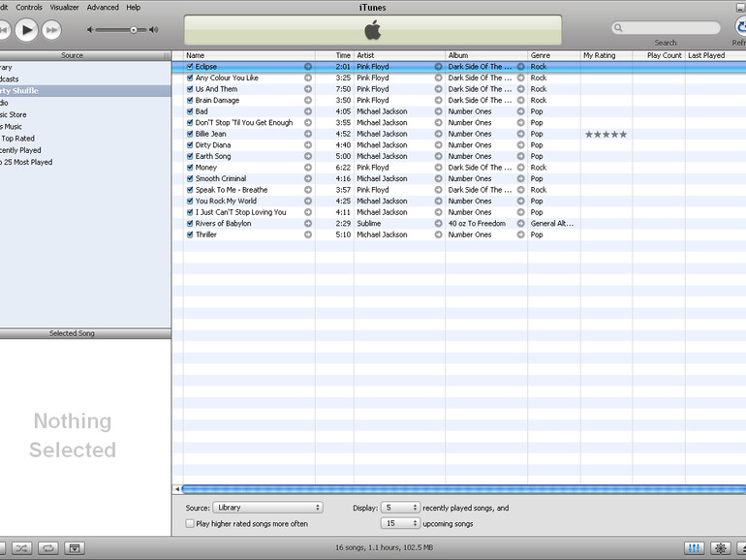Open the Equalizer window button
The height and width of the screenshot is (560, 746).
[694, 548]
